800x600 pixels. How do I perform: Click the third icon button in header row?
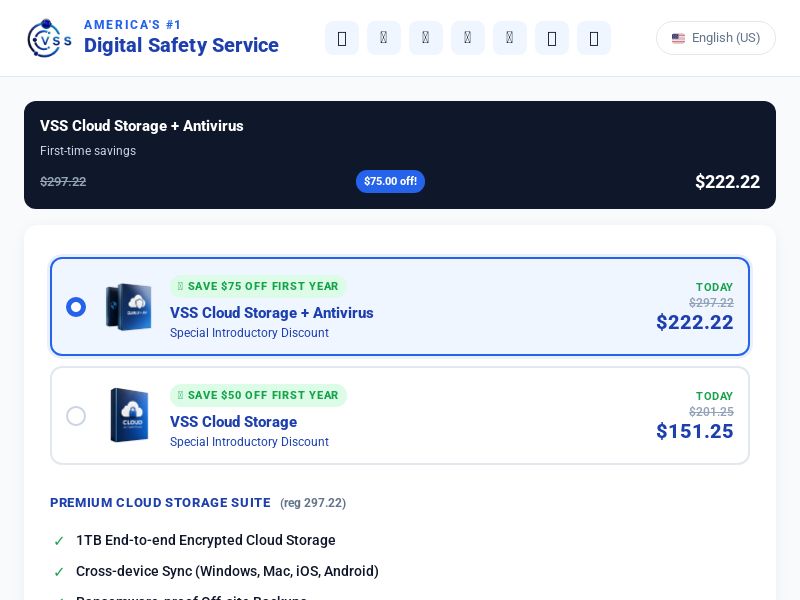[426, 38]
